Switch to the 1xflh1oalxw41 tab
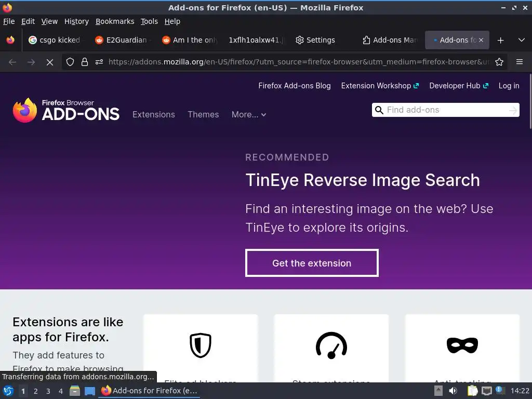Screen dimensions: 532x399 [x=255, y=40]
